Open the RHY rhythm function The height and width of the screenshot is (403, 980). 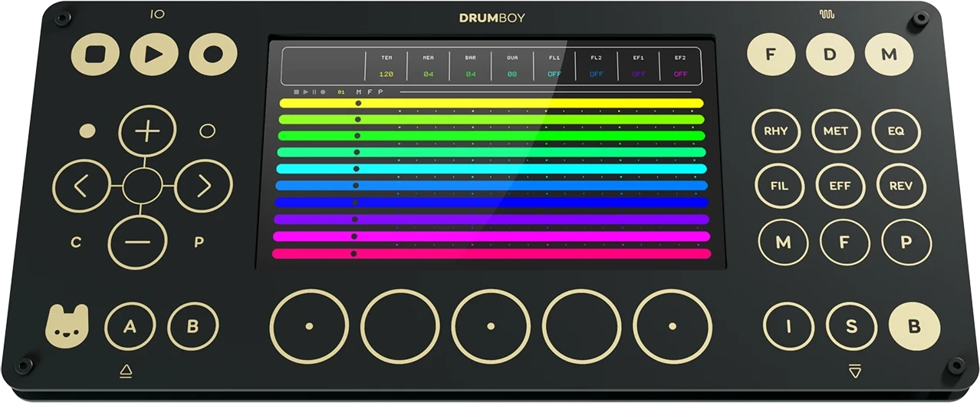tap(776, 131)
